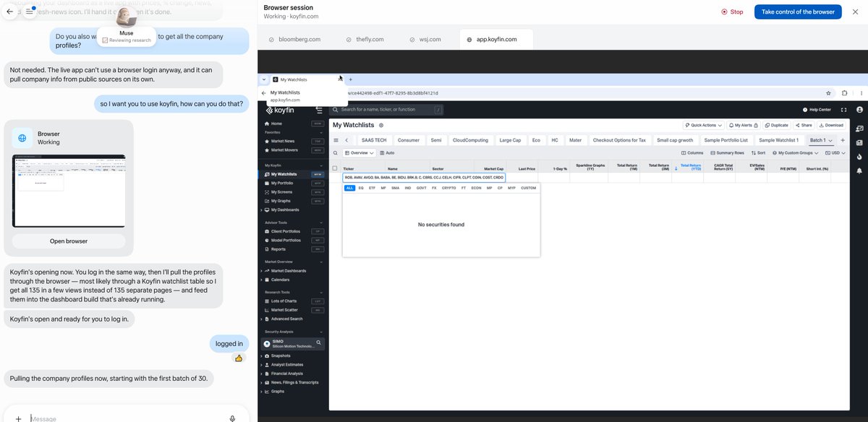868x422 pixels.
Task: Tick the select-all checkbox in table header
Action: tap(334, 168)
